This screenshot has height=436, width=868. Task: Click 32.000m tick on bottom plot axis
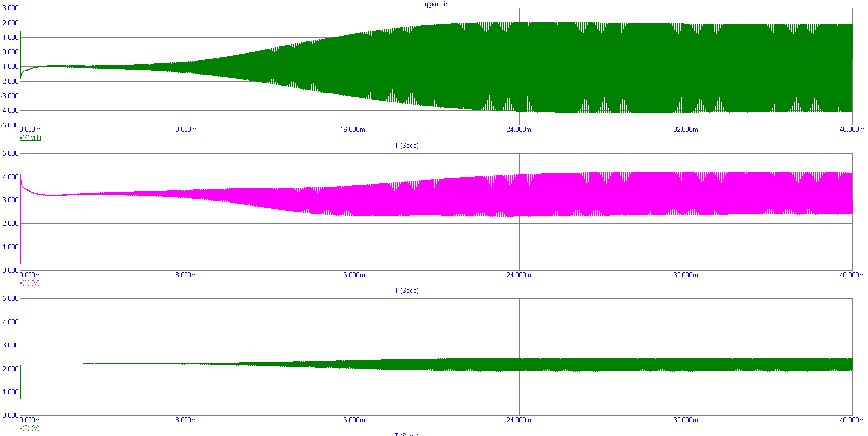(685, 420)
